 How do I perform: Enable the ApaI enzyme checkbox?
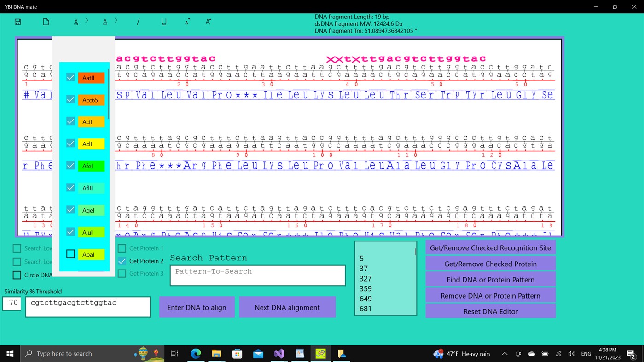[x=70, y=254]
